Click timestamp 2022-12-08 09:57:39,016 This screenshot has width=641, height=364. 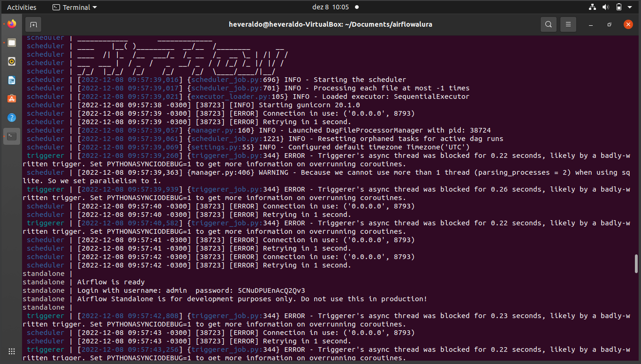[x=130, y=80]
